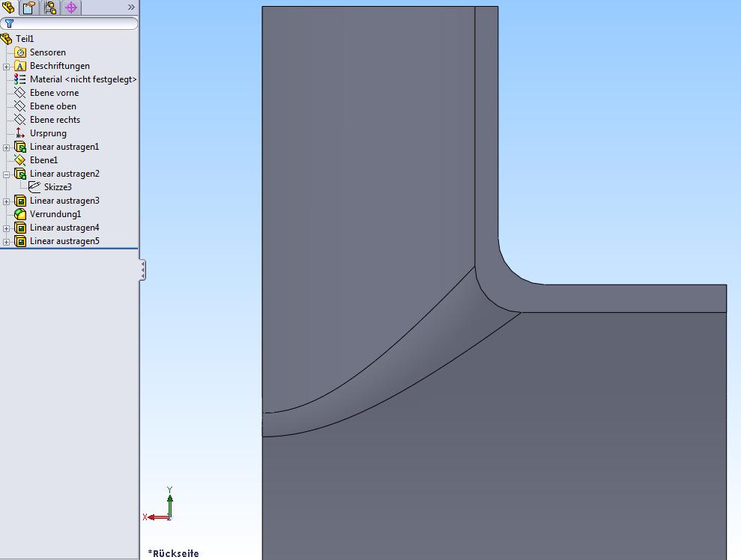Click the Linear austragen1 extrude icon
Viewport: 741px width, 560px height.
[19, 147]
